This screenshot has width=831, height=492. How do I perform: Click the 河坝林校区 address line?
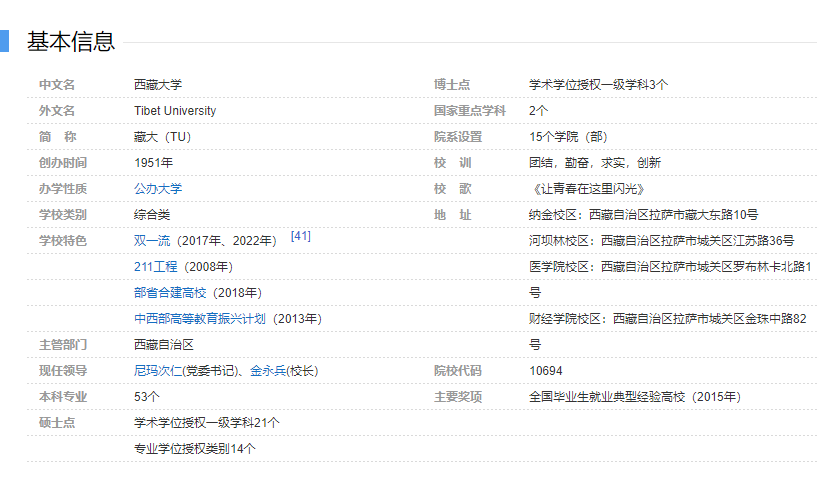pos(661,240)
